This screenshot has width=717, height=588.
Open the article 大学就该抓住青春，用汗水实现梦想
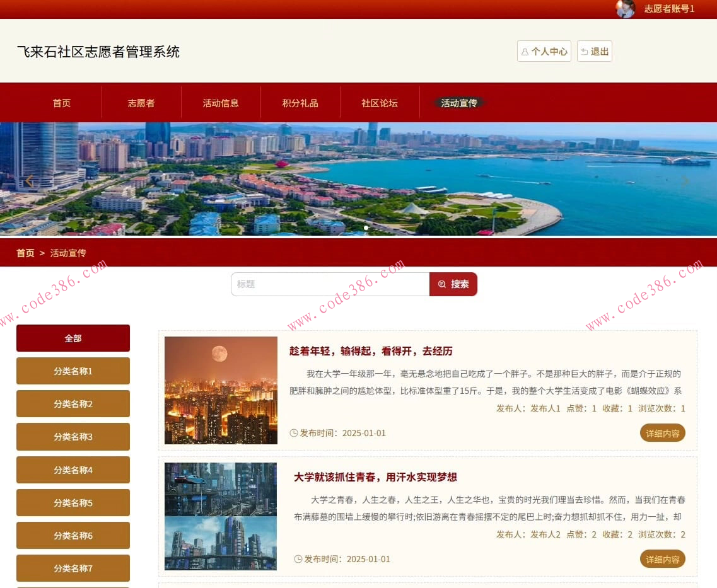click(x=375, y=477)
